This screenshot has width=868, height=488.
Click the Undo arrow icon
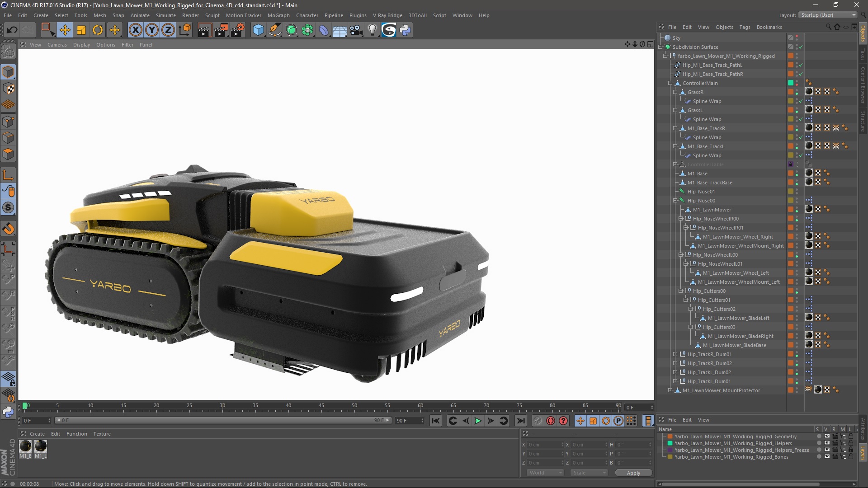12,30
